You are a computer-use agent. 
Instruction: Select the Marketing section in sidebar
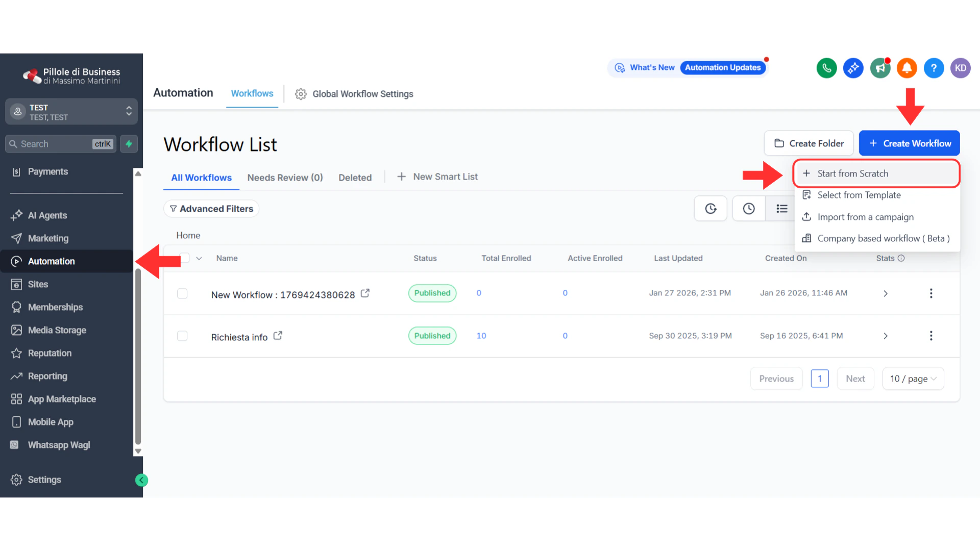pos(48,238)
